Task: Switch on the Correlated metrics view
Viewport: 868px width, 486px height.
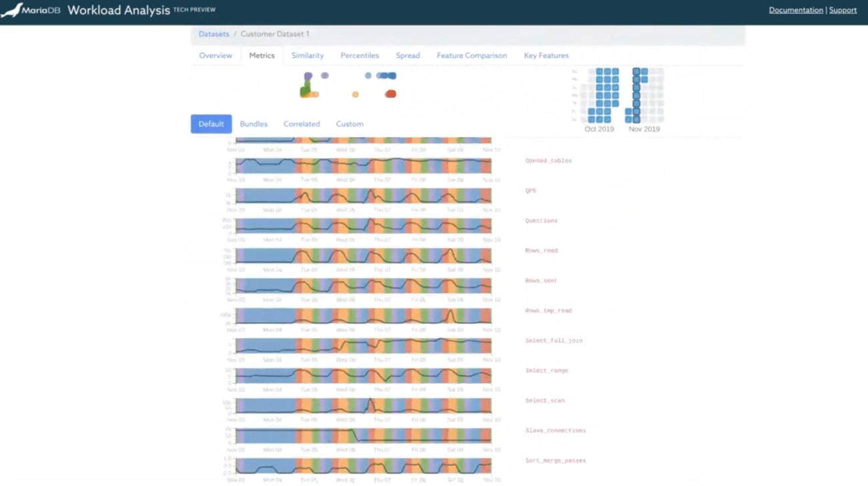Action: (x=302, y=123)
